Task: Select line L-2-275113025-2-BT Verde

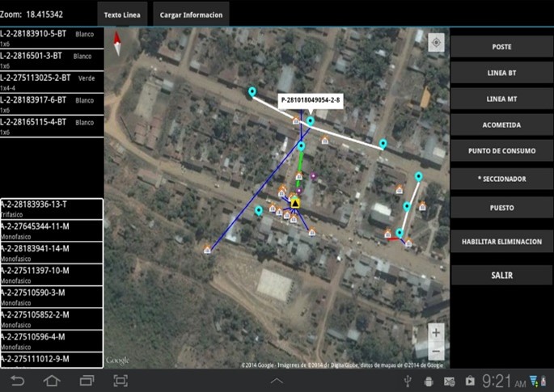Action: (52, 82)
